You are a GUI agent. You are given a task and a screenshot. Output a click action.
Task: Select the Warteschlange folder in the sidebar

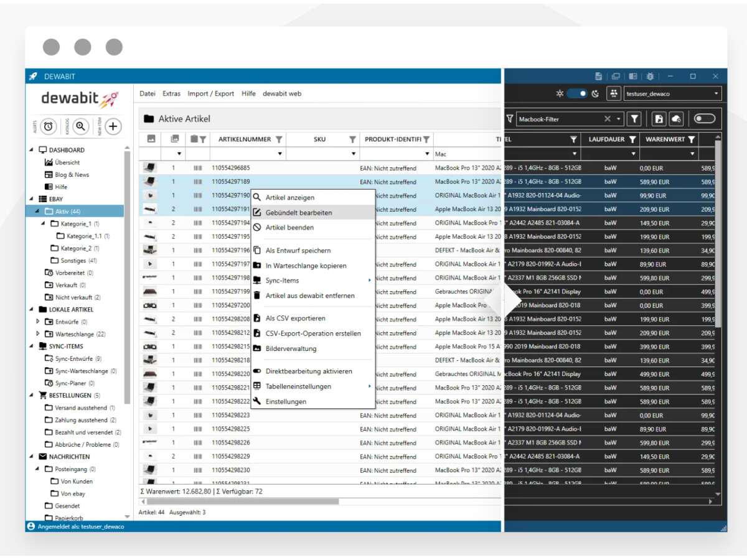[75, 334]
